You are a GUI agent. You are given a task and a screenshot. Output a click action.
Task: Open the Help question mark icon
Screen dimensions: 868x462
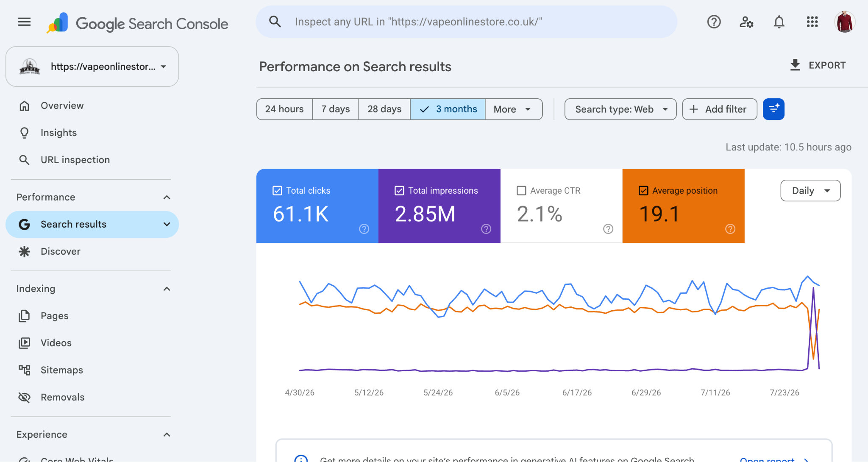point(714,22)
